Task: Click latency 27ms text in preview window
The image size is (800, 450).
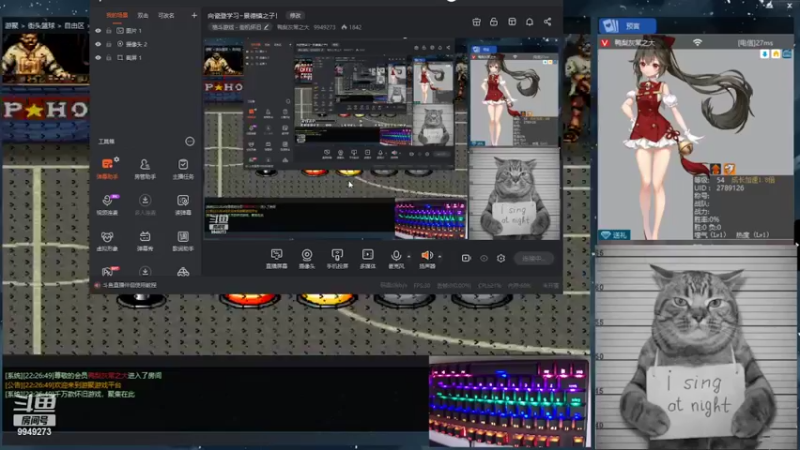Action: click(x=755, y=43)
